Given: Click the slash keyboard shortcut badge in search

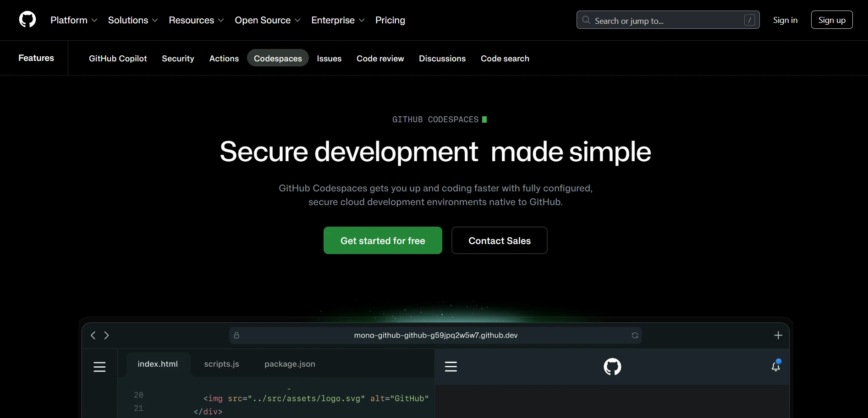Looking at the screenshot, I should click(x=750, y=20).
